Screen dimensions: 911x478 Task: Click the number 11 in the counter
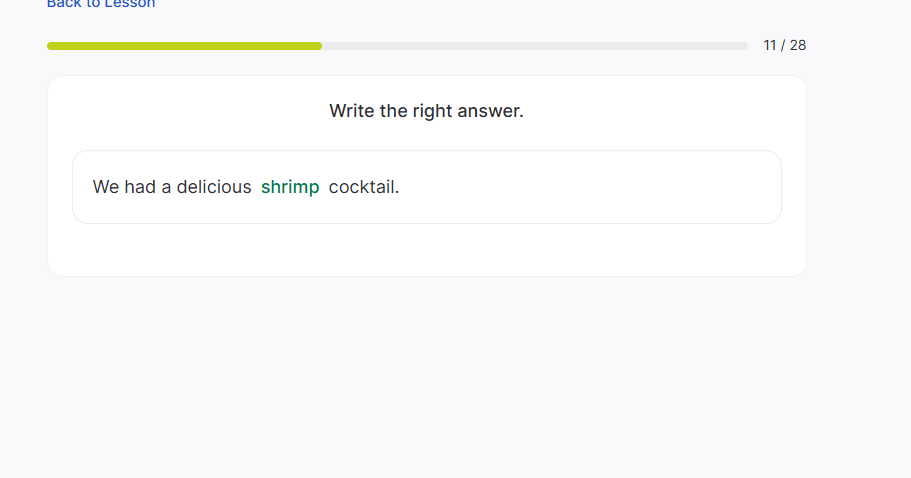pyautogui.click(x=770, y=45)
